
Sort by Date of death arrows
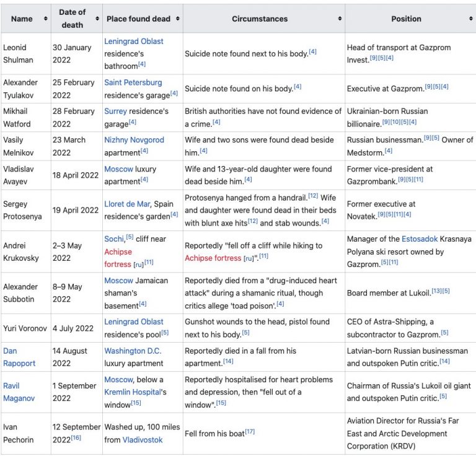click(97, 19)
